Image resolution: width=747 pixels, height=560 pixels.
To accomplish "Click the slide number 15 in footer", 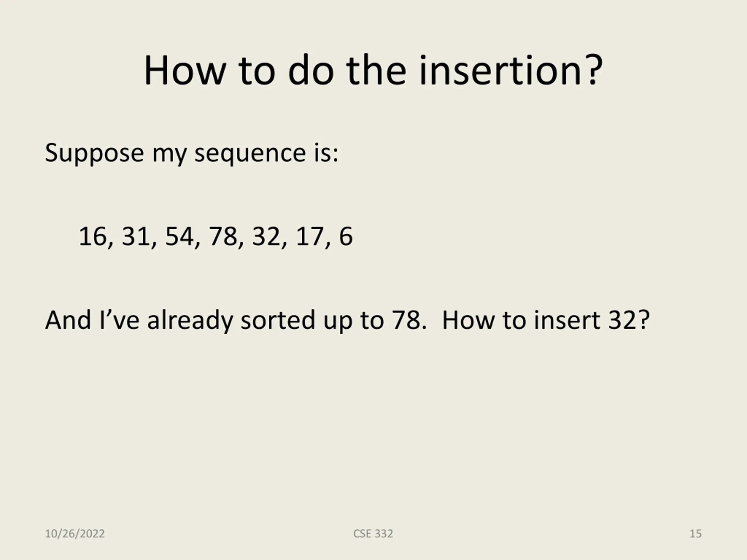I will pos(695,534).
